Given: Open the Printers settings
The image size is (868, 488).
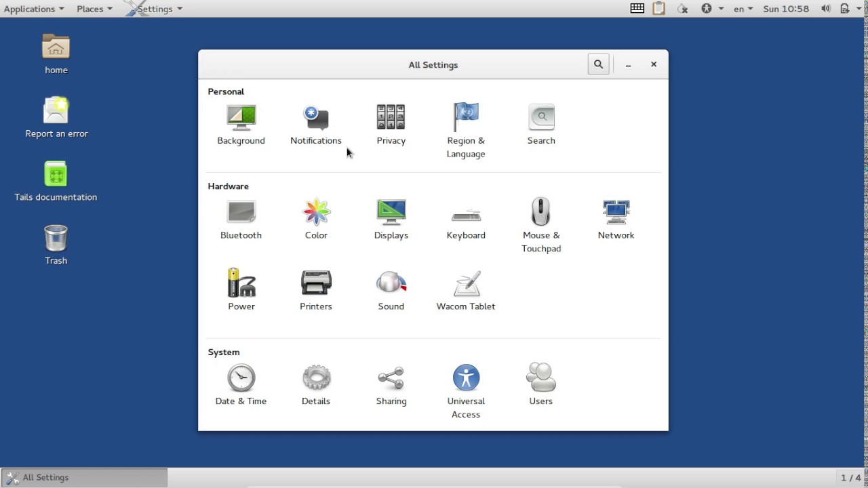Looking at the screenshot, I should [316, 290].
